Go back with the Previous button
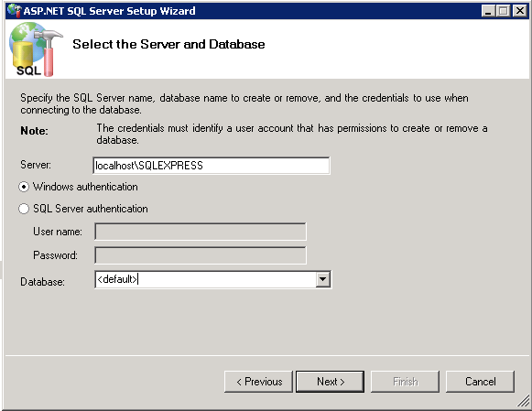This screenshot has width=532, height=411. click(258, 382)
